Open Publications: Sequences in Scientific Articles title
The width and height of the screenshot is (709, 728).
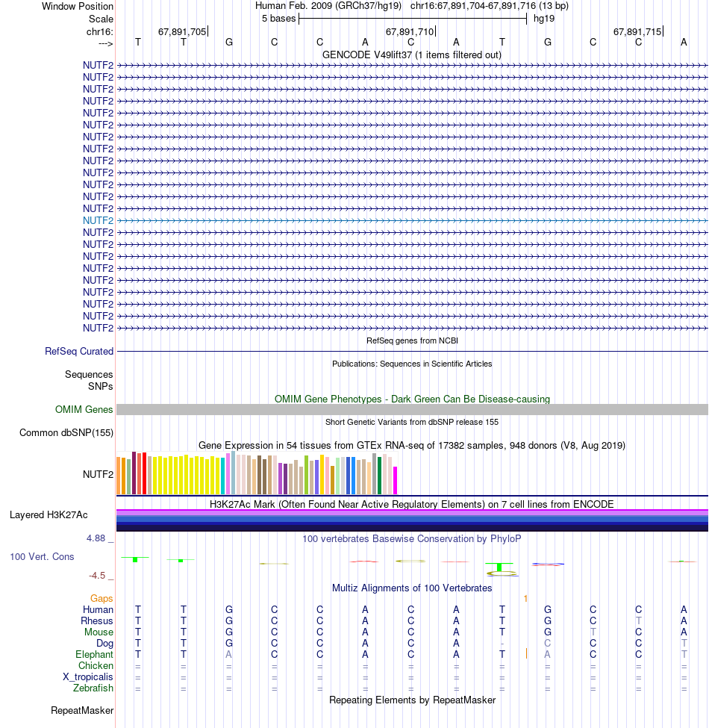click(411, 364)
